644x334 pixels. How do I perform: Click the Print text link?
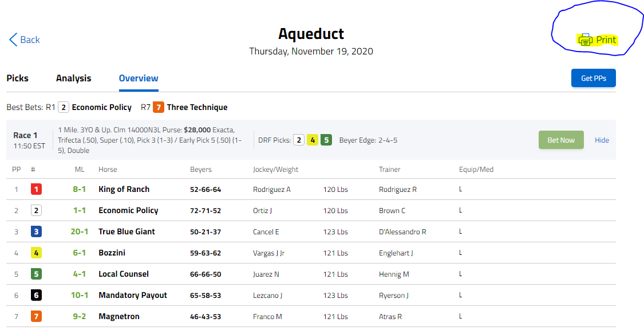click(606, 40)
